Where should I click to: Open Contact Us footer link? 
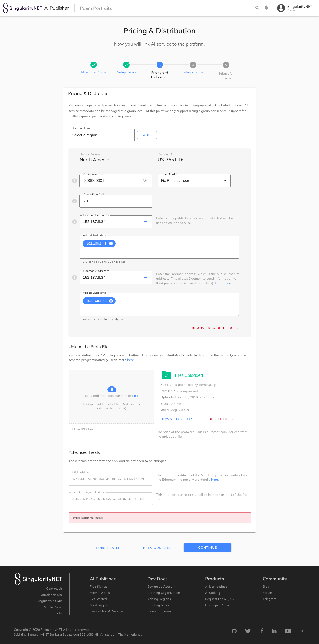[x=54, y=589]
